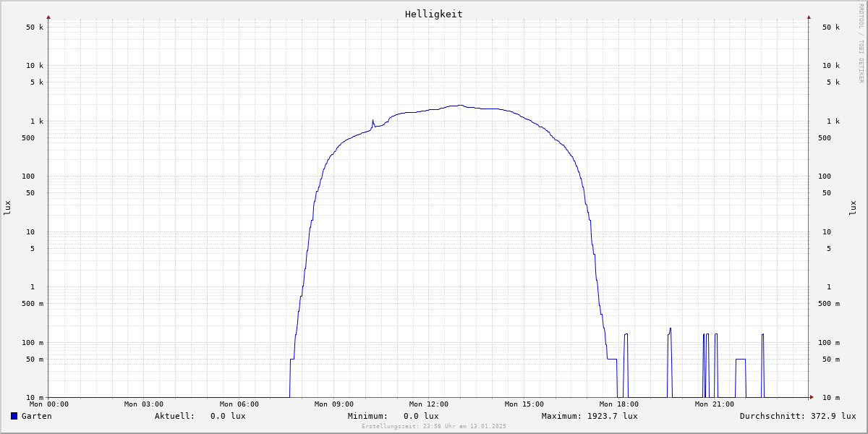The height and width of the screenshot is (434, 868).
Task: Click the right axis 100 m label
Action: click(829, 343)
